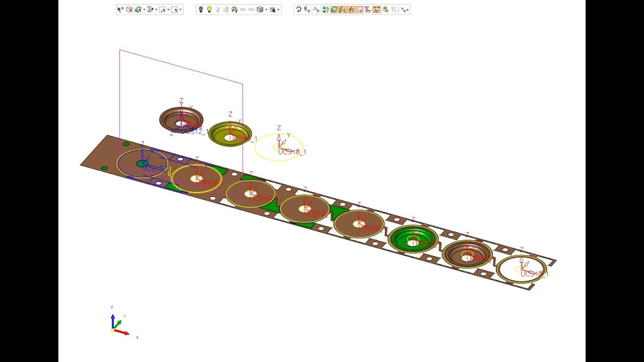Open the dropdown beside the funnel filter tool

coord(156,10)
